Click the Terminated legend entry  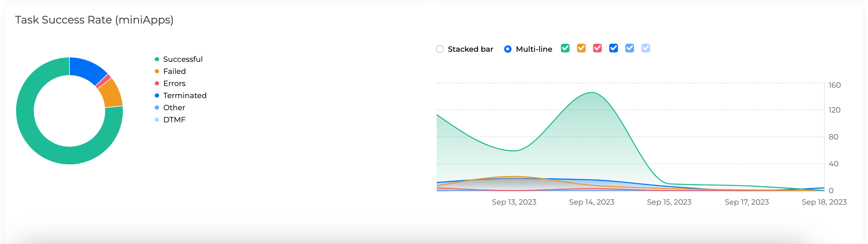(x=185, y=96)
